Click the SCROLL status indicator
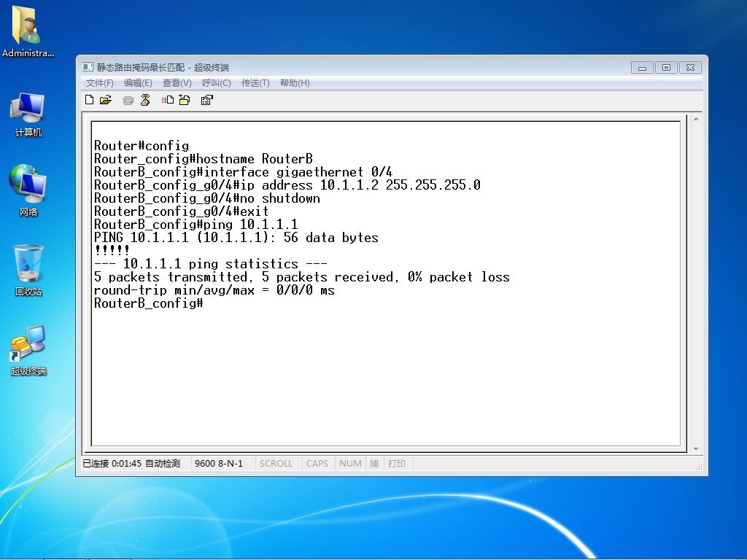 [276, 463]
